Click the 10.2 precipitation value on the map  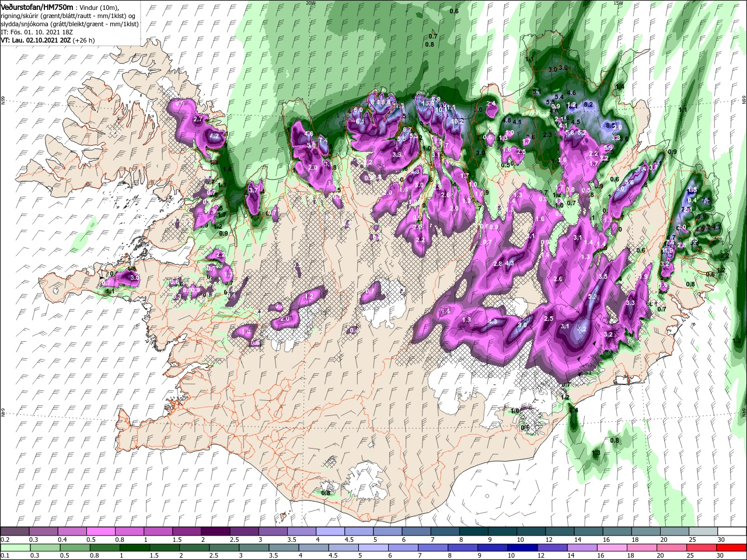pos(458,121)
